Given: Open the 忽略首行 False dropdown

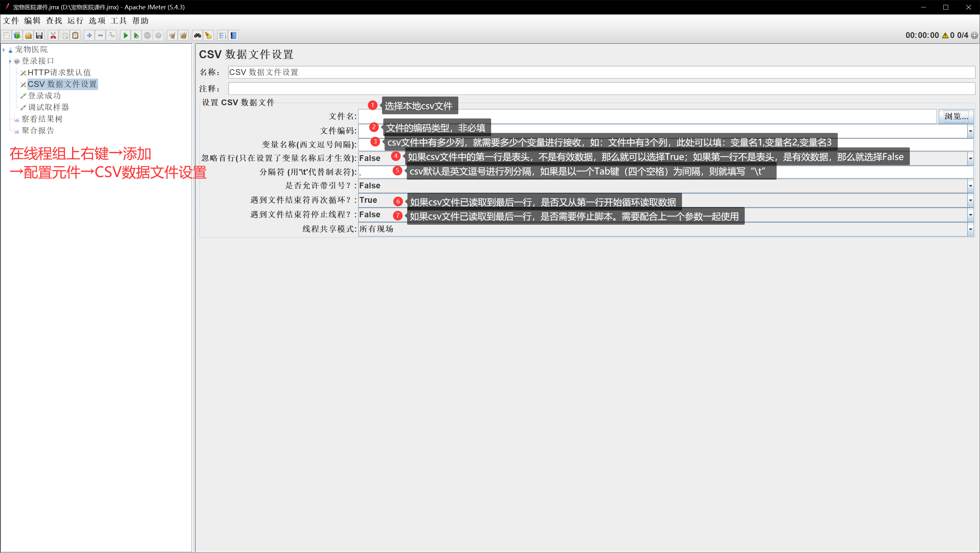Looking at the screenshot, I should click(x=970, y=158).
